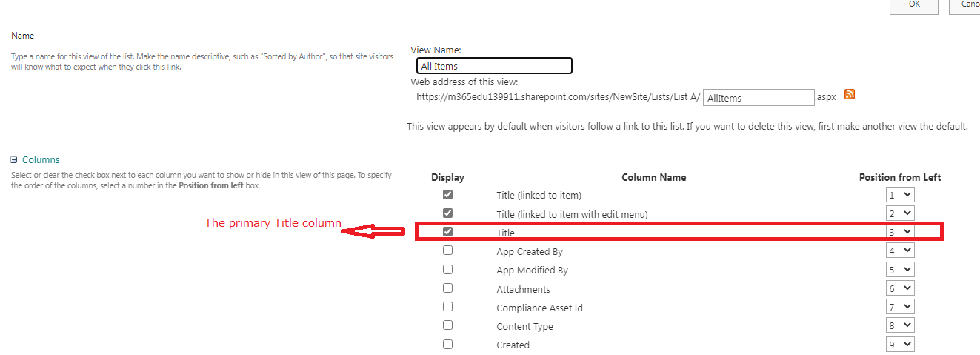Check the Created column checkbox
980x355 pixels.
pyautogui.click(x=447, y=344)
